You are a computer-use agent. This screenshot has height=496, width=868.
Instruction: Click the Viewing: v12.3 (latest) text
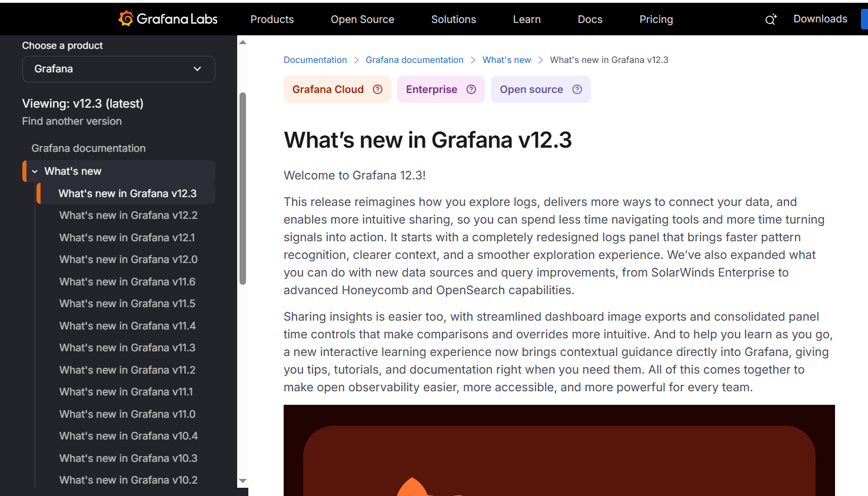coord(83,104)
